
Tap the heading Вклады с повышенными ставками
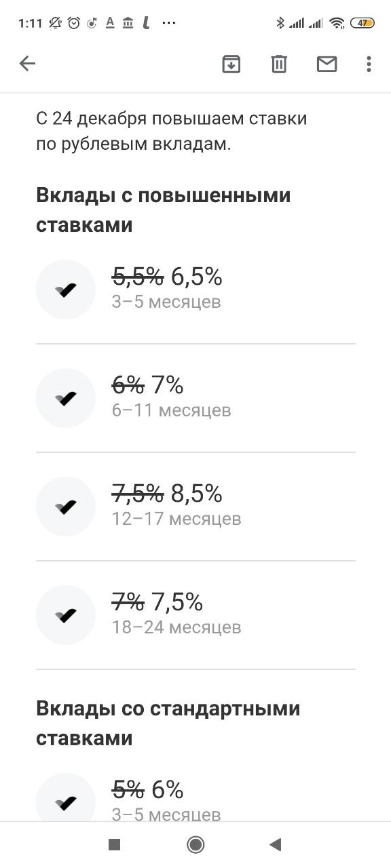164,210
